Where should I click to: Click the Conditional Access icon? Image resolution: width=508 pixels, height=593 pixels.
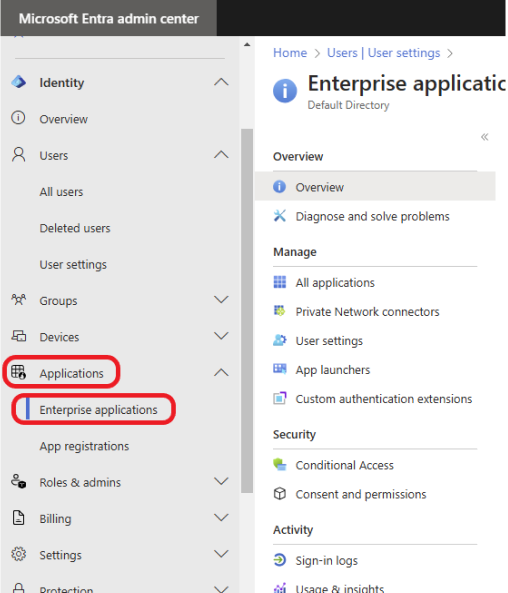(x=280, y=464)
